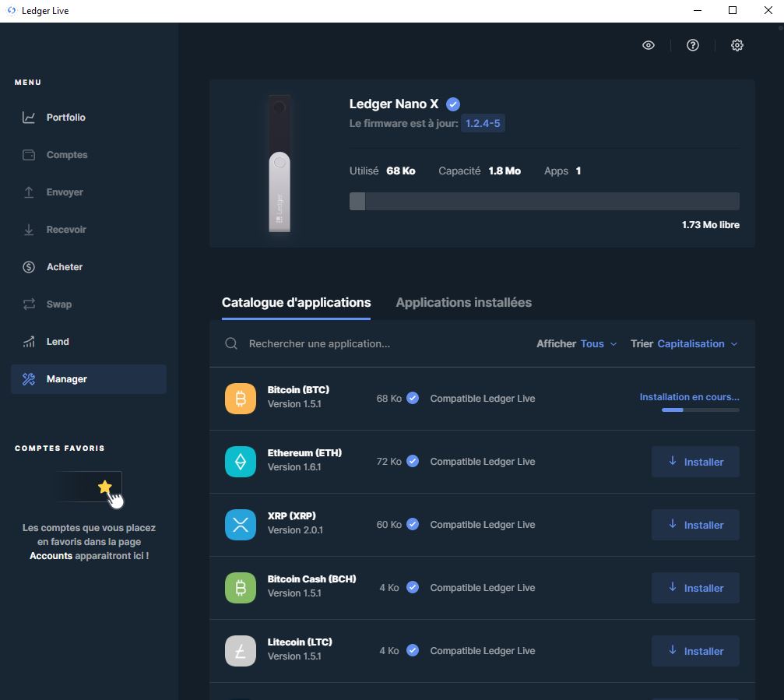Click the Bitcoin Cash (BCH) app icon

pyautogui.click(x=240, y=588)
